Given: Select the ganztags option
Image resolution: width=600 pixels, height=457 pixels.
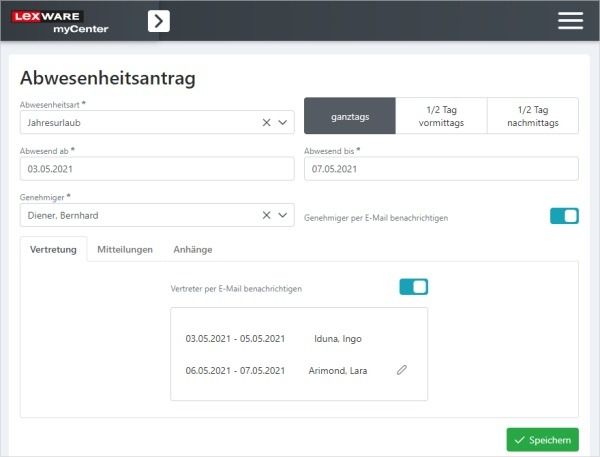Looking at the screenshot, I should tap(350, 116).
